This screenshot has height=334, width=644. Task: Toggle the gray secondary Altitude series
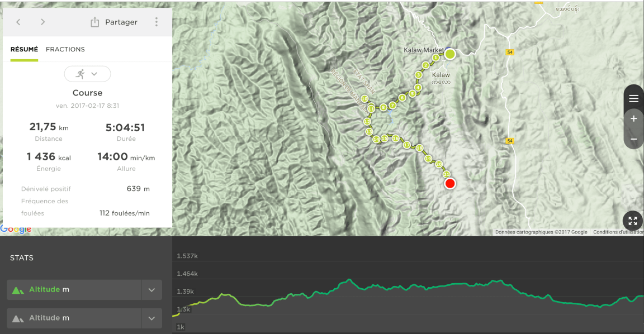[x=44, y=318]
